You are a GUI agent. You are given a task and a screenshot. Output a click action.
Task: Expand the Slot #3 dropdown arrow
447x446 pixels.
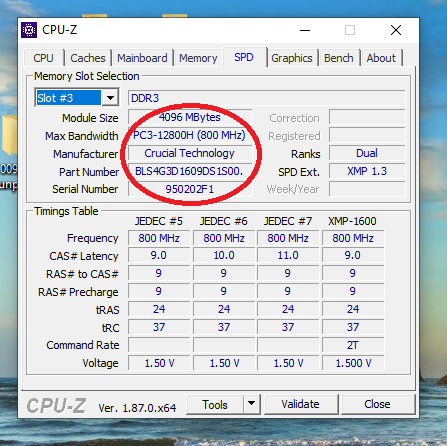pos(110,98)
